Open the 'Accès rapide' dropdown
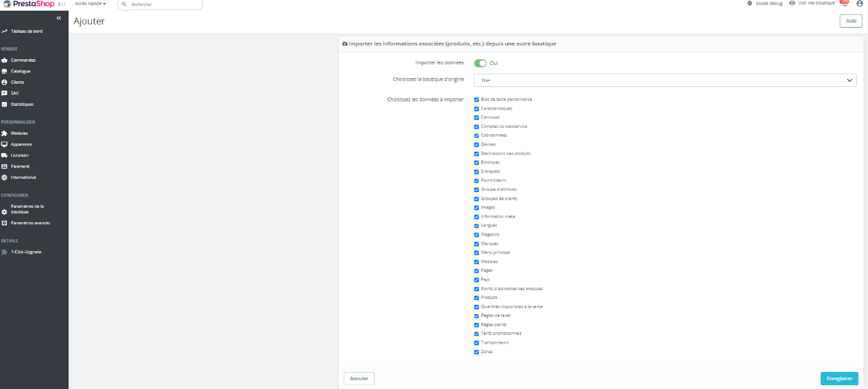868x389 pixels. pyautogui.click(x=89, y=3)
